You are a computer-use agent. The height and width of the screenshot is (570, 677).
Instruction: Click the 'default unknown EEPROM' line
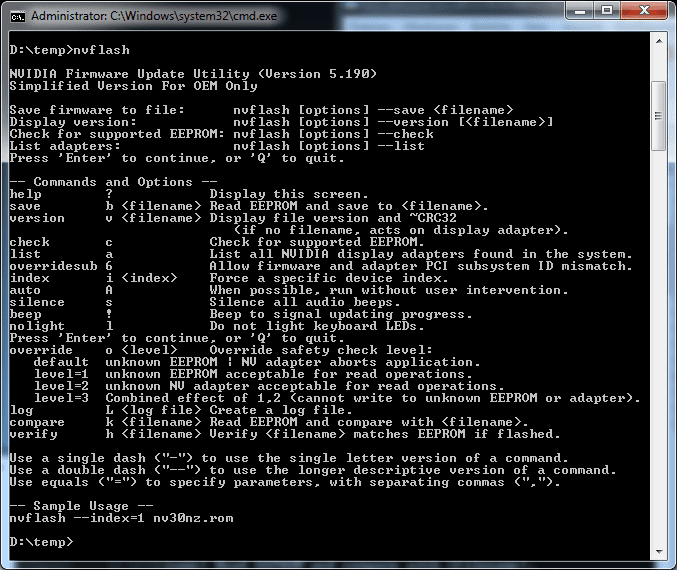(257, 362)
